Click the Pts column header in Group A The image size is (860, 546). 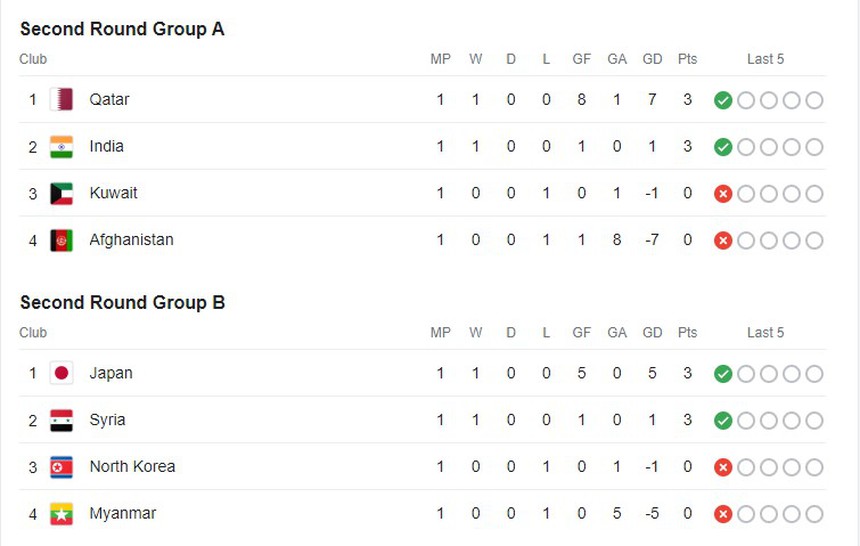(687, 59)
